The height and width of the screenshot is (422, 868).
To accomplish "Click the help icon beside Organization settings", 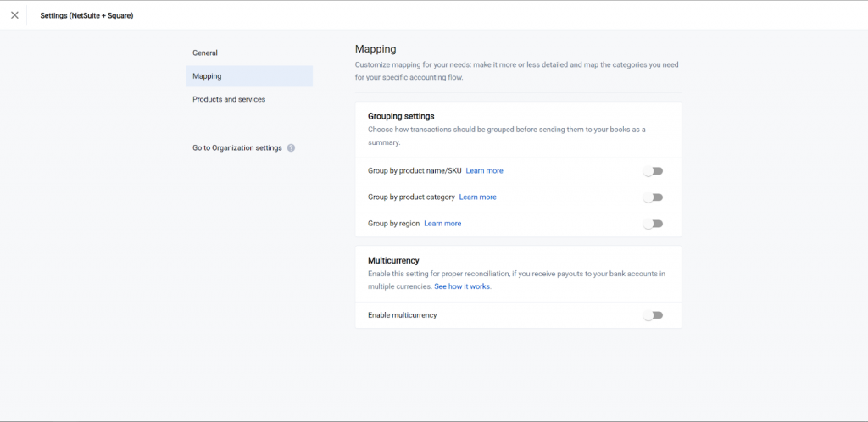I will [x=292, y=148].
